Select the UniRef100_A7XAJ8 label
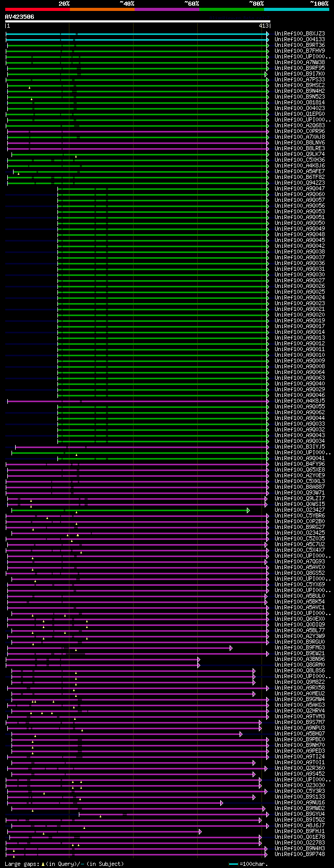The image size is (334, 868). 300,137
